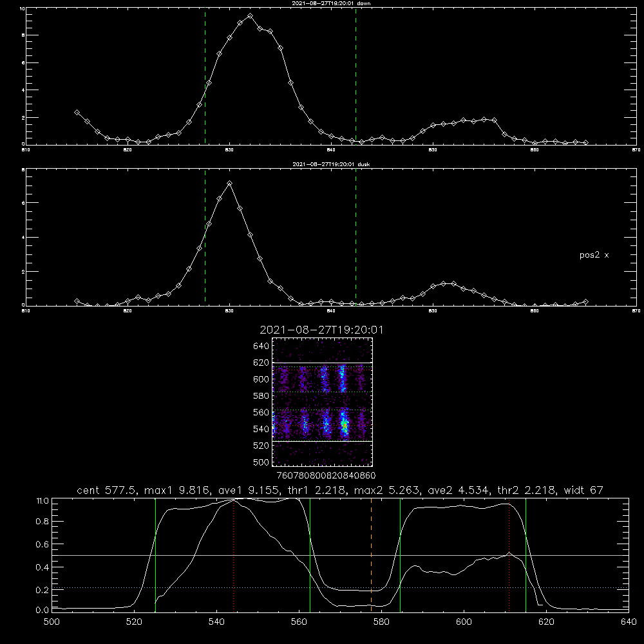Click the large '2021-08-27T19:20:01' heading above the spectral image

[x=321, y=330]
